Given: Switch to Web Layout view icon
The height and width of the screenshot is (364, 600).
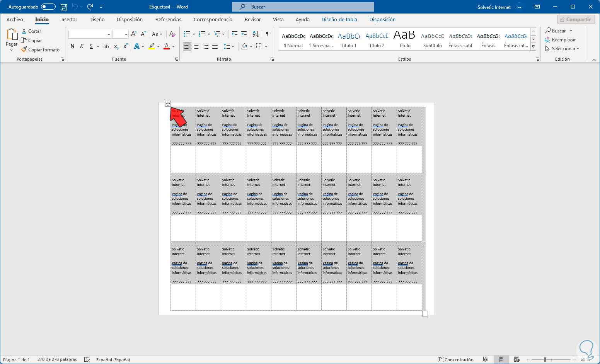Looking at the screenshot, I should [x=517, y=359].
